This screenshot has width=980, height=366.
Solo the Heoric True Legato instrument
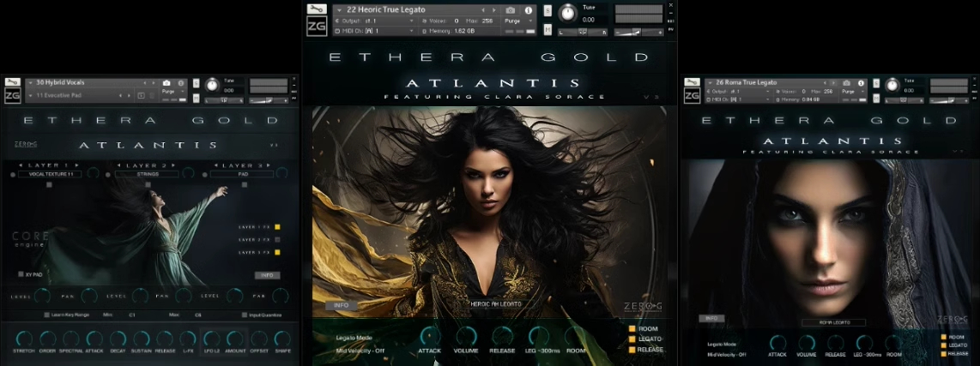click(x=547, y=11)
